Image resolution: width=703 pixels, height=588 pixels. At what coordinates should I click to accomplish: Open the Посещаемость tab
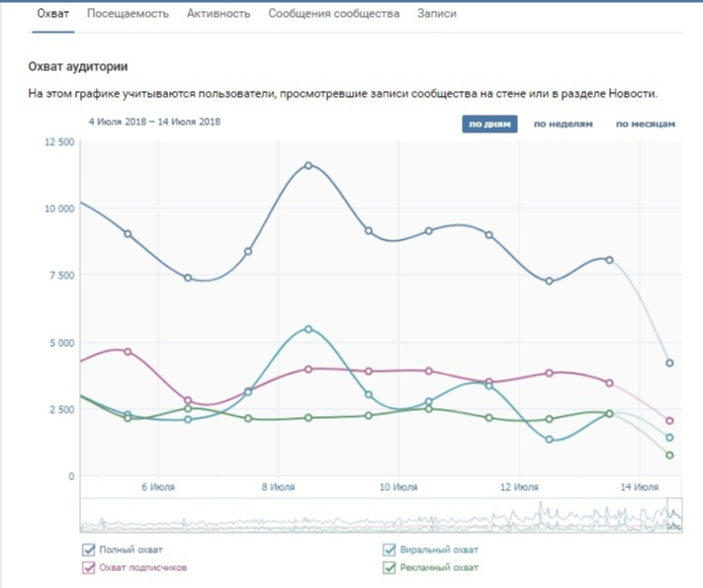[128, 14]
